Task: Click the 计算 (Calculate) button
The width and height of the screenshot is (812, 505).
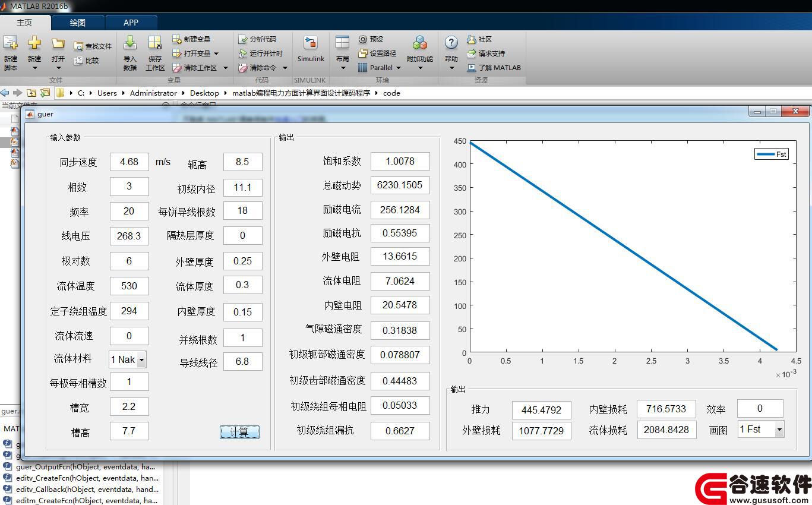Action: [239, 432]
